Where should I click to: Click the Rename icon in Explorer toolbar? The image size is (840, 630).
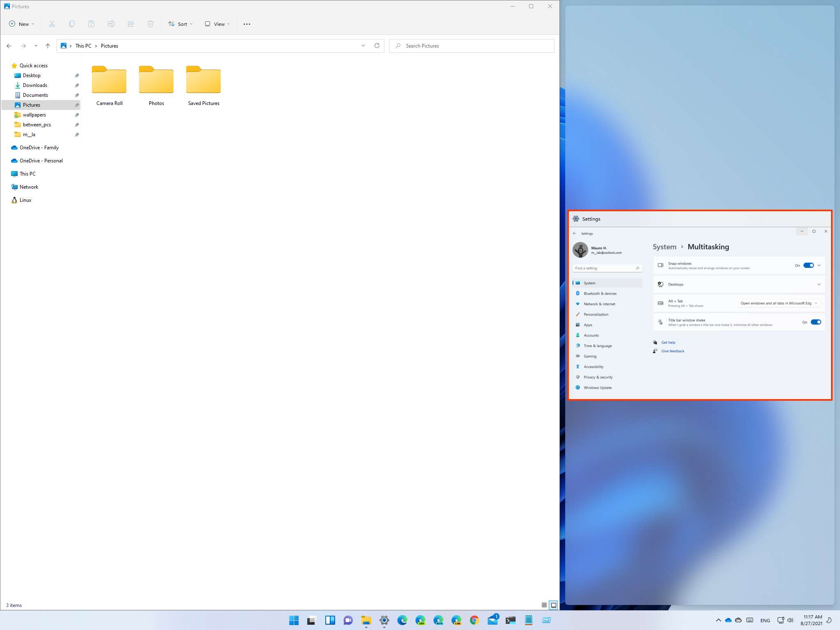[111, 24]
